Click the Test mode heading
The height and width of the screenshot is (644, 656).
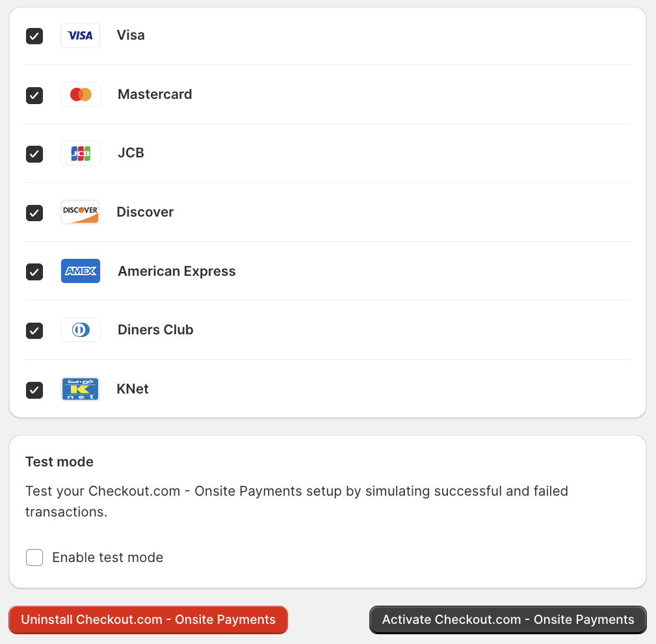tap(59, 462)
